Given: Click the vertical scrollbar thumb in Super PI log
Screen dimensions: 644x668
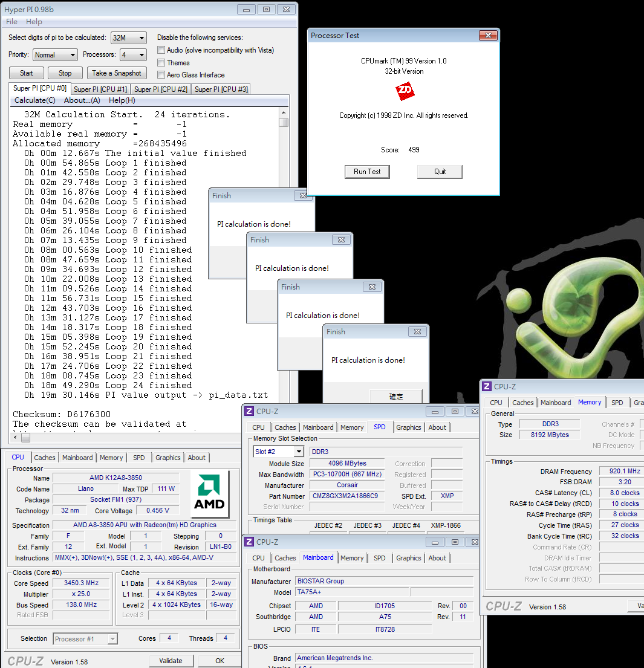Looking at the screenshot, I should 284,122.
